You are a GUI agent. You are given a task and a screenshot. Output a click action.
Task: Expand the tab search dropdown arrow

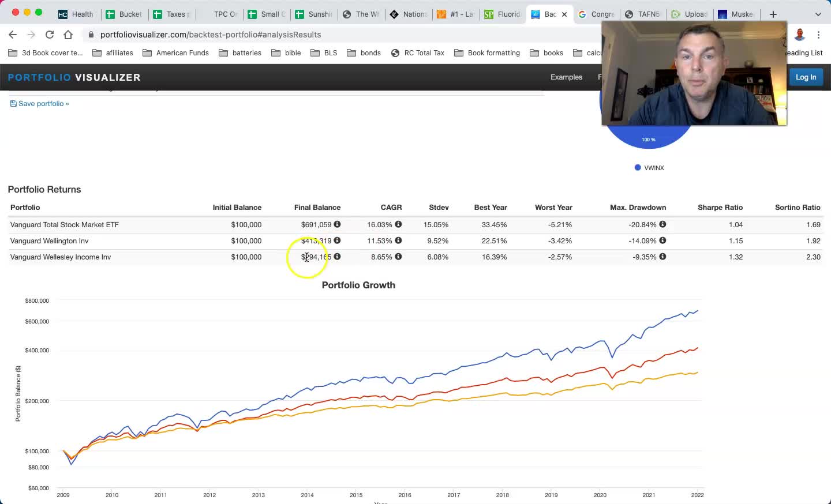(818, 14)
